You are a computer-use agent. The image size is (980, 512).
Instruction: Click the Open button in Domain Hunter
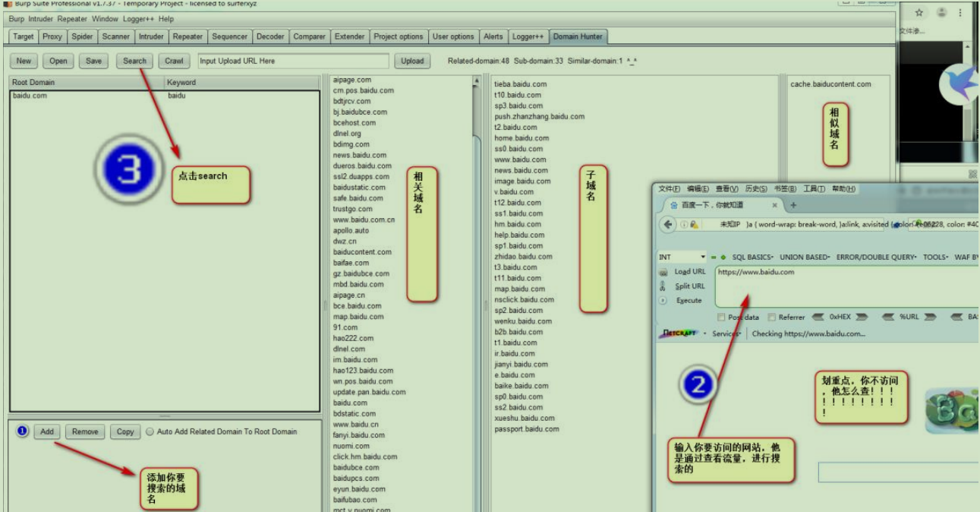pyautogui.click(x=58, y=61)
